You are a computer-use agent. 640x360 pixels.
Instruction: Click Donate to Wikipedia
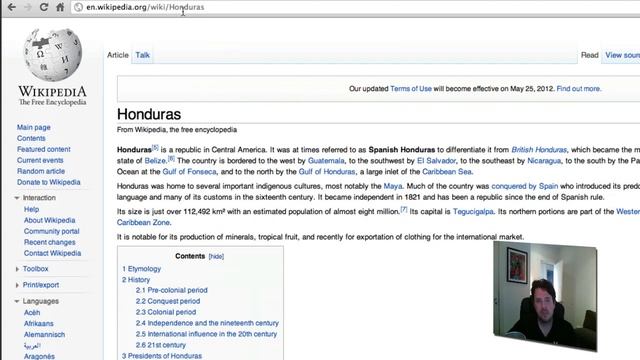pos(49,182)
